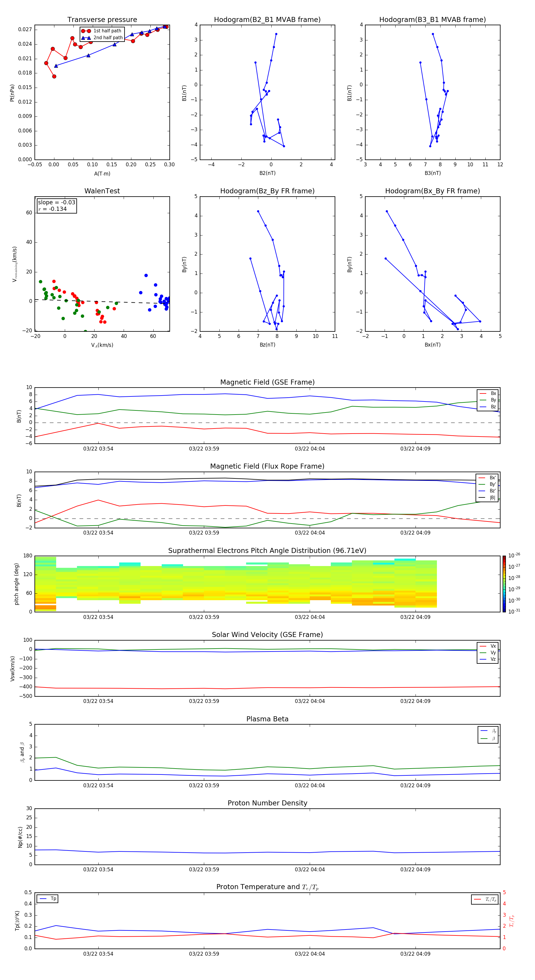Click the 'Bx(nT)' x-axis label

432,345
